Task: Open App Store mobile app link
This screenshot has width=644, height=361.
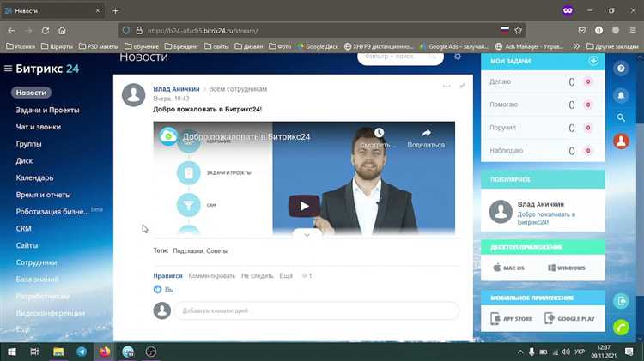Action: point(512,318)
